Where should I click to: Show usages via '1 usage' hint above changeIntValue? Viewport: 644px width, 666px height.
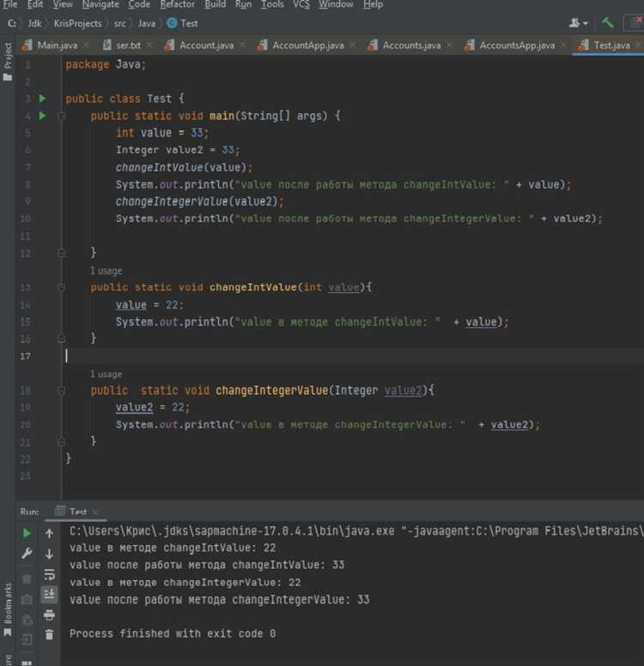point(106,270)
